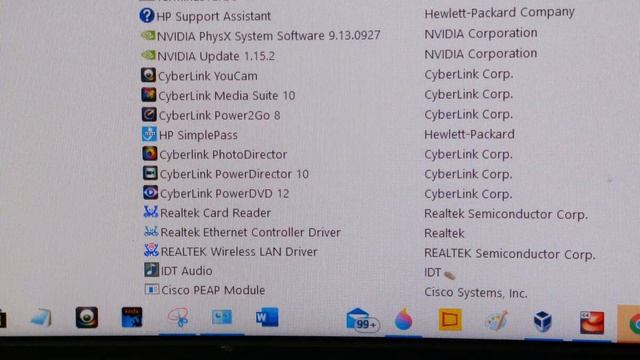Select the Cisco PEAP Module name
The height and width of the screenshot is (360, 640).
[213, 290]
